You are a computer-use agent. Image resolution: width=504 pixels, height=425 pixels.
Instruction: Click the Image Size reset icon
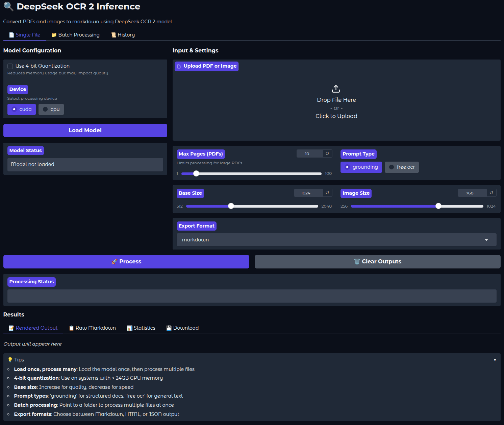(491, 193)
